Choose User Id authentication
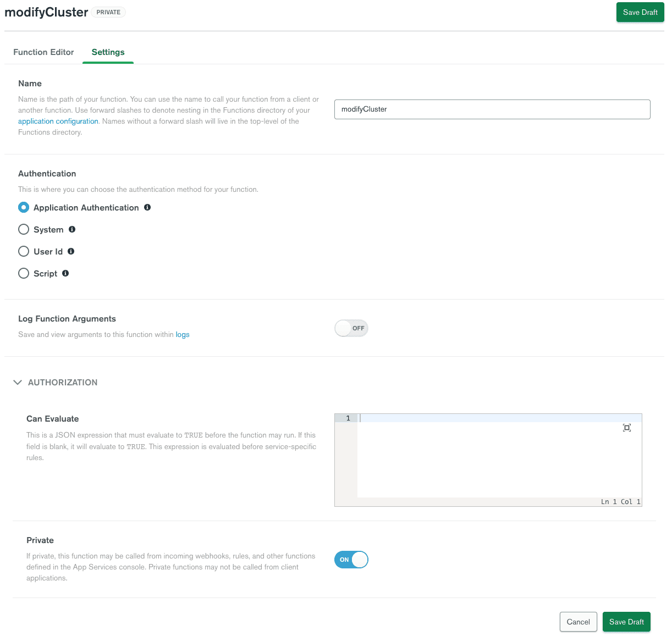Image resolution: width=672 pixels, height=636 pixels. [24, 251]
